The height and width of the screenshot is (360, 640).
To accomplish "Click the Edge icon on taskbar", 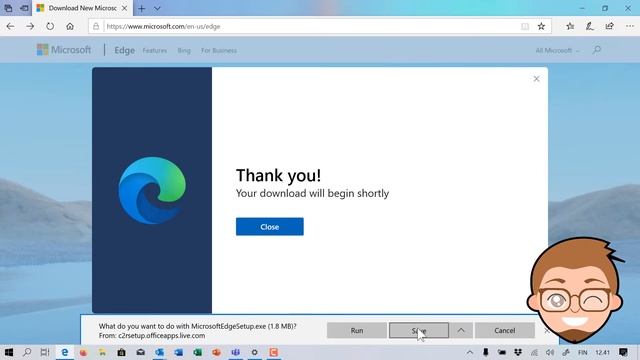I will click(64, 352).
